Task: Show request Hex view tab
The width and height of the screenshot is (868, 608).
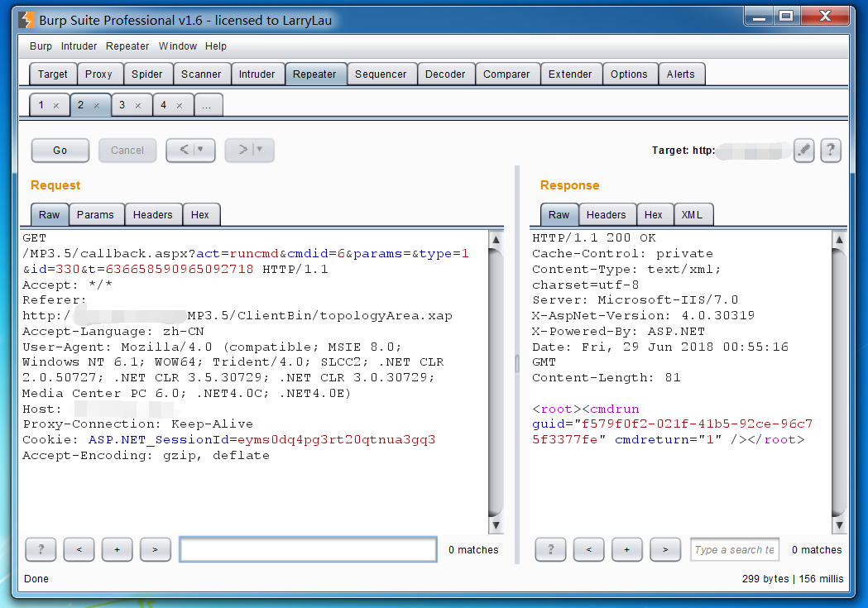Action: click(200, 214)
